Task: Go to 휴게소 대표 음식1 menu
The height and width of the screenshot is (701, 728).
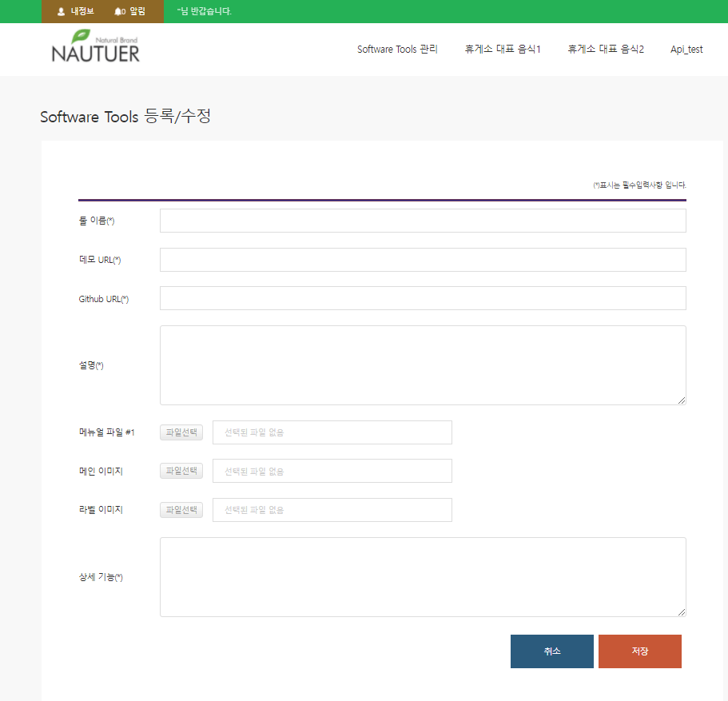Action: pyautogui.click(x=503, y=50)
